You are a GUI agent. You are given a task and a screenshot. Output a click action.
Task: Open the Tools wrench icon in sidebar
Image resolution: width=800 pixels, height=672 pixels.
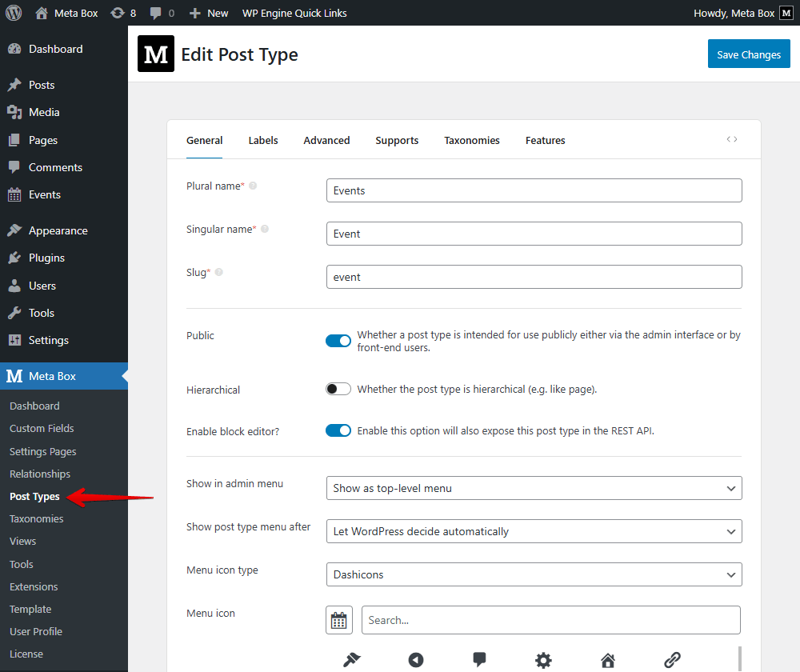coord(14,313)
